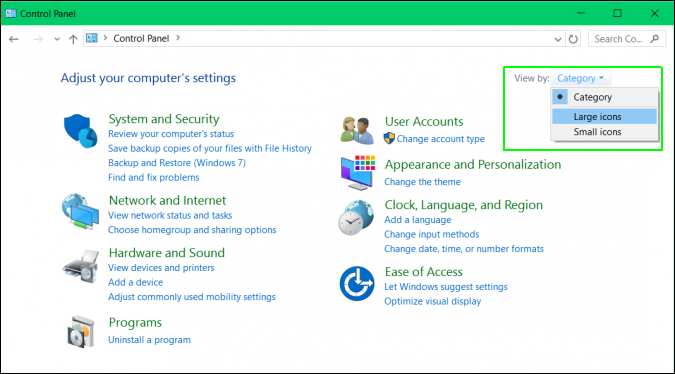Click the Control Panel icon in address bar
Screen dimensions: 675x374
(92, 38)
